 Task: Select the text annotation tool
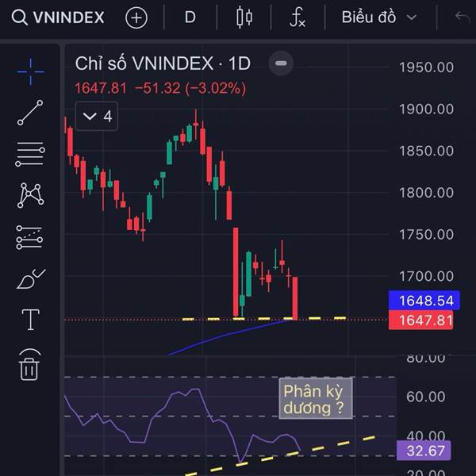point(31,320)
